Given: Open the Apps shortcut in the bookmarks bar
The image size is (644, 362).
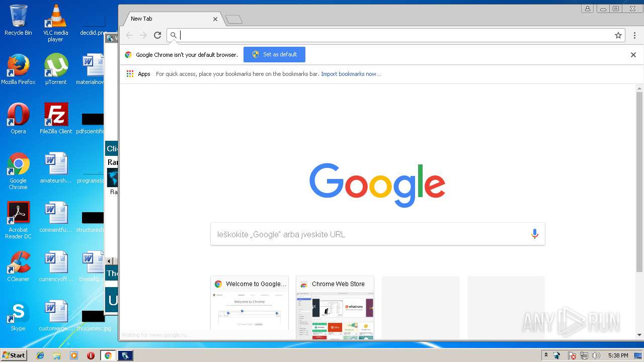Looking at the screenshot, I should pos(138,74).
